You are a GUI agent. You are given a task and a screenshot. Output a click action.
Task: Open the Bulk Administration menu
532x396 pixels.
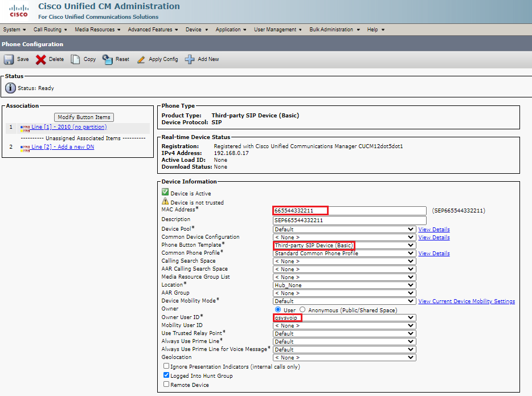(334, 30)
